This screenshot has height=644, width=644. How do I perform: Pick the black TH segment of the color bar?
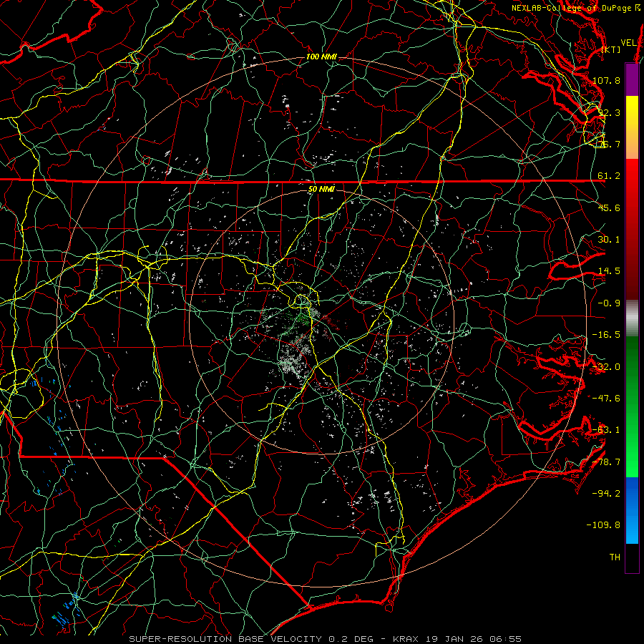(x=632, y=558)
